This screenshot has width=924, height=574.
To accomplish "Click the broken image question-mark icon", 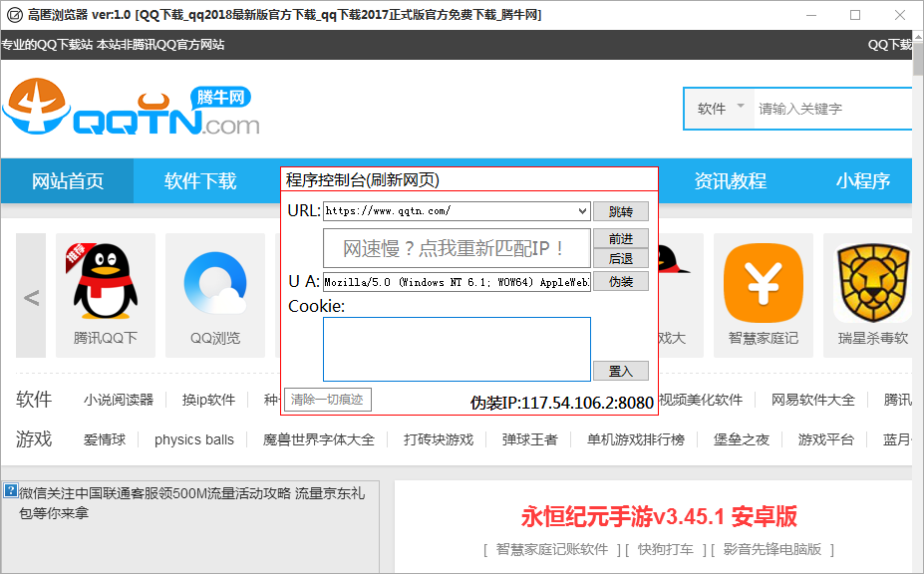I will coord(10,490).
